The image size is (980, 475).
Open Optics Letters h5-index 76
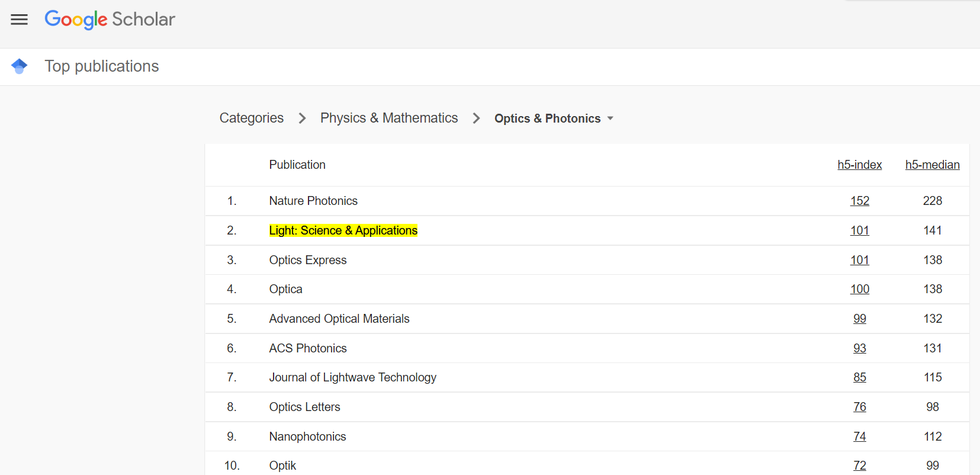[x=859, y=407]
